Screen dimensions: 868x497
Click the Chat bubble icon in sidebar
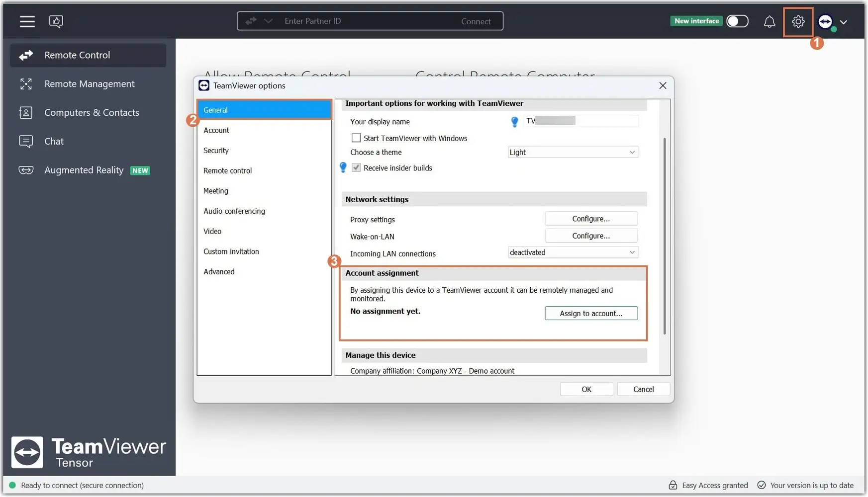pyautogui.click(x=26, y=142)
